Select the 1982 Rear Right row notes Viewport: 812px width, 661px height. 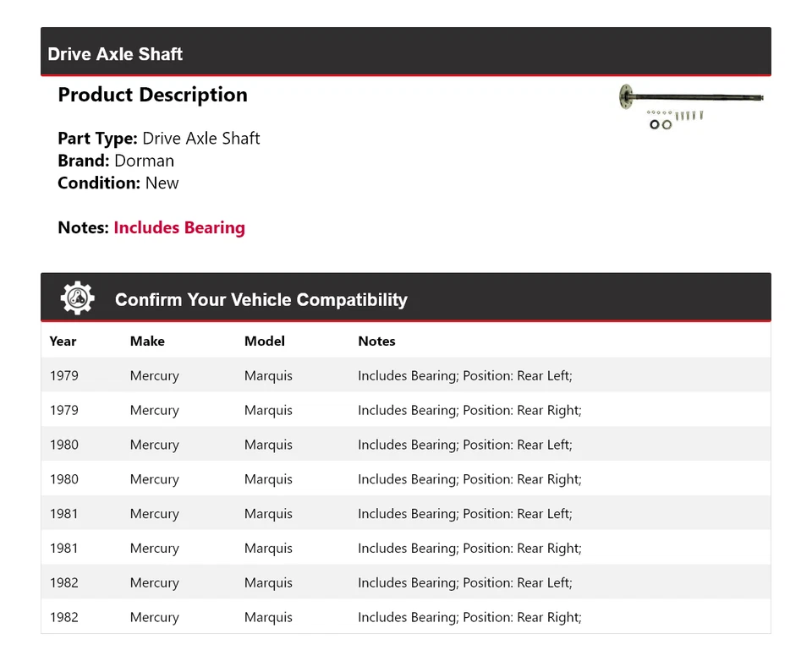(469, 618)
